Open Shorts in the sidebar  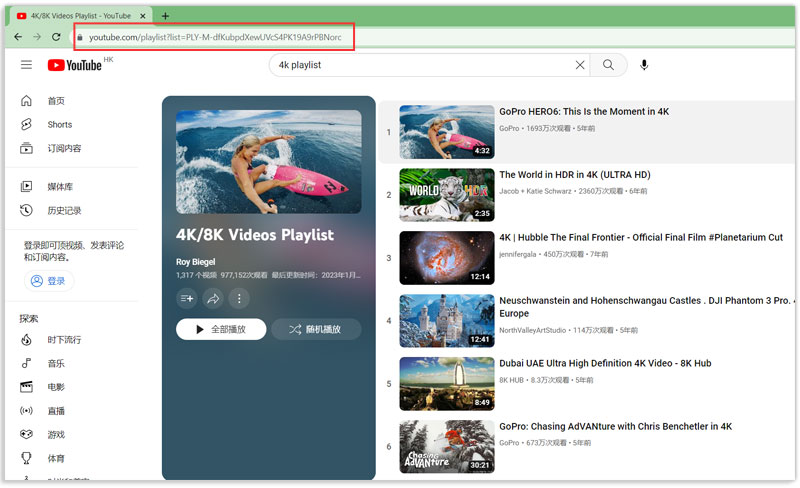(x=59, y=125)
